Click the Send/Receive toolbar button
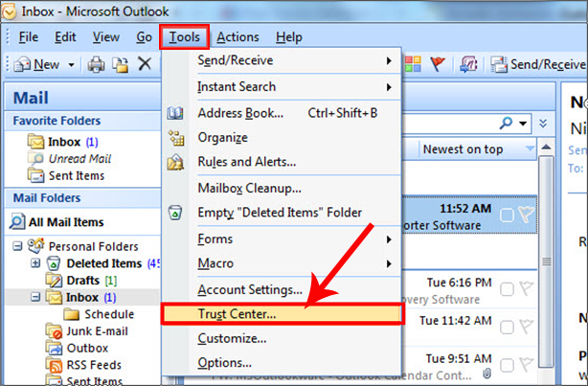 tap(538, 64)
